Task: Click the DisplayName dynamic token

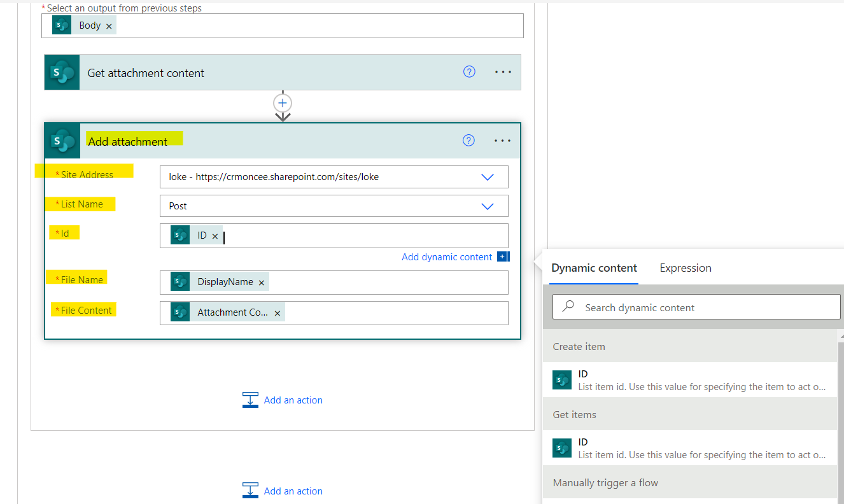Action: point(220,282)
